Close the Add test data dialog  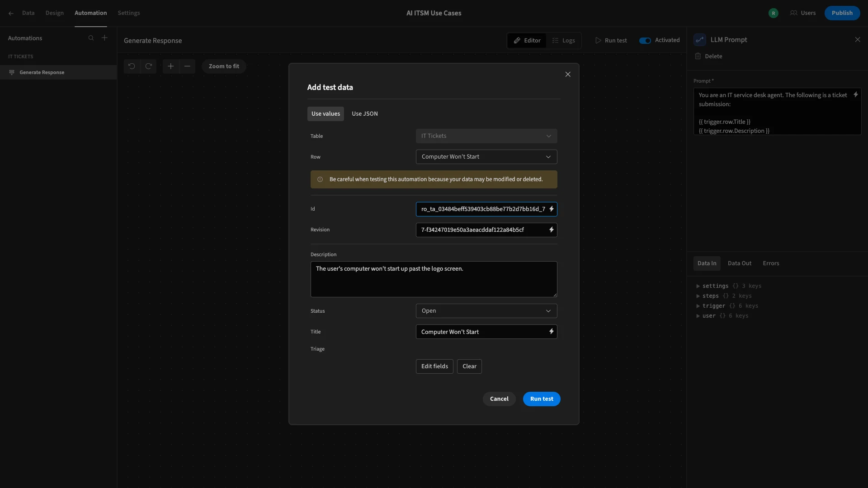568,74
